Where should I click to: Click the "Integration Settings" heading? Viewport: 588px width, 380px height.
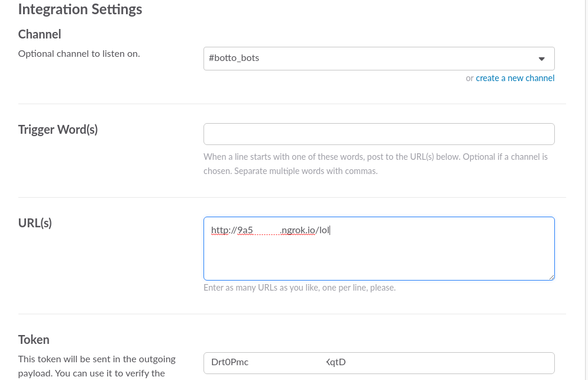tap(80, 9)
